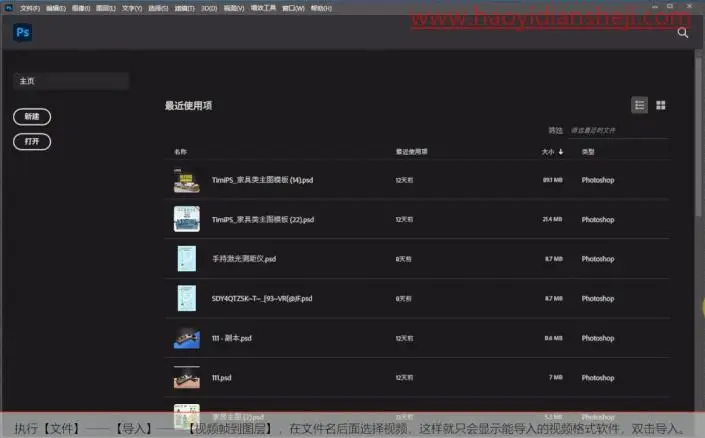Screen dimensions: 705x438
Task: Open the 编辑(E) menu
Action: 56,8
